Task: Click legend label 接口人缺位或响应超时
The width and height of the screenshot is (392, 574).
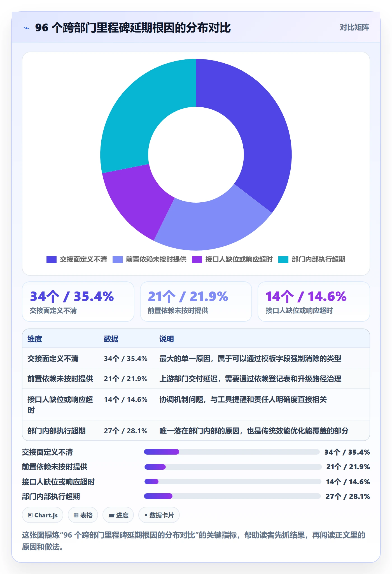Action: pyautogui.click(x=239, y=260)
